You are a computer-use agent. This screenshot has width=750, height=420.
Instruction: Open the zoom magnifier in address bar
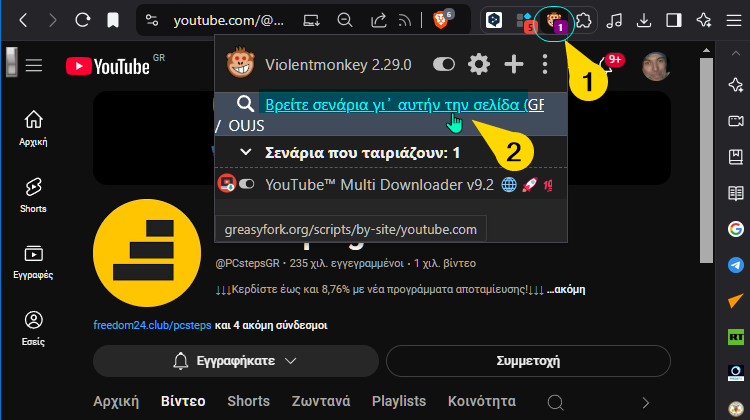(344, 20)
